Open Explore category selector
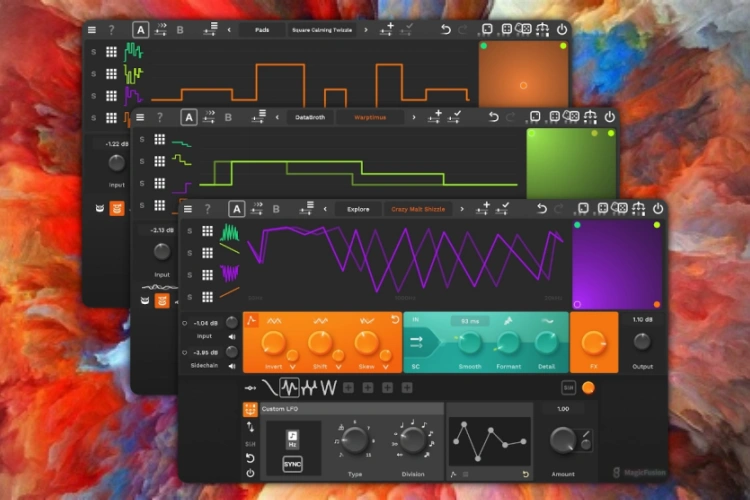 358,209
